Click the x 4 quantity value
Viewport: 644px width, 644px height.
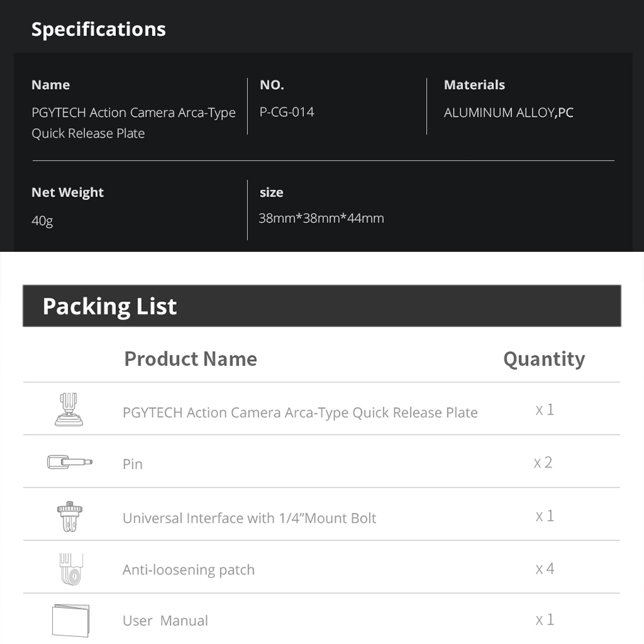(545, 569)
